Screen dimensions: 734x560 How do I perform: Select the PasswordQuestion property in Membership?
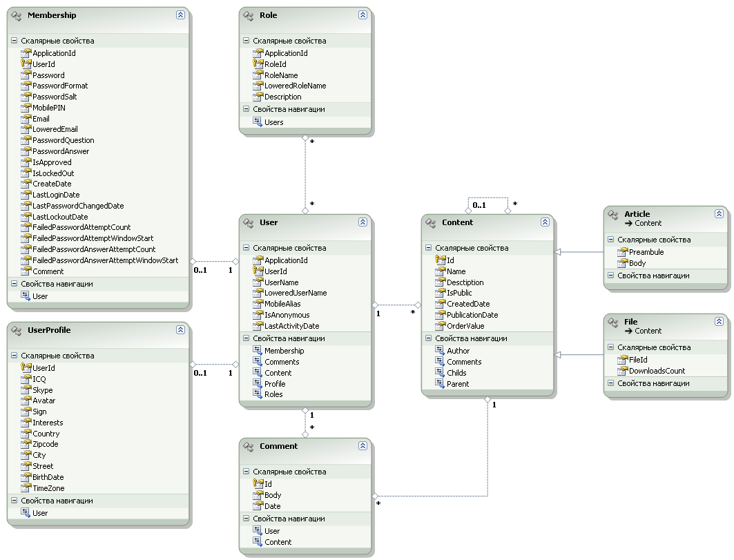(x=64, y=140)
